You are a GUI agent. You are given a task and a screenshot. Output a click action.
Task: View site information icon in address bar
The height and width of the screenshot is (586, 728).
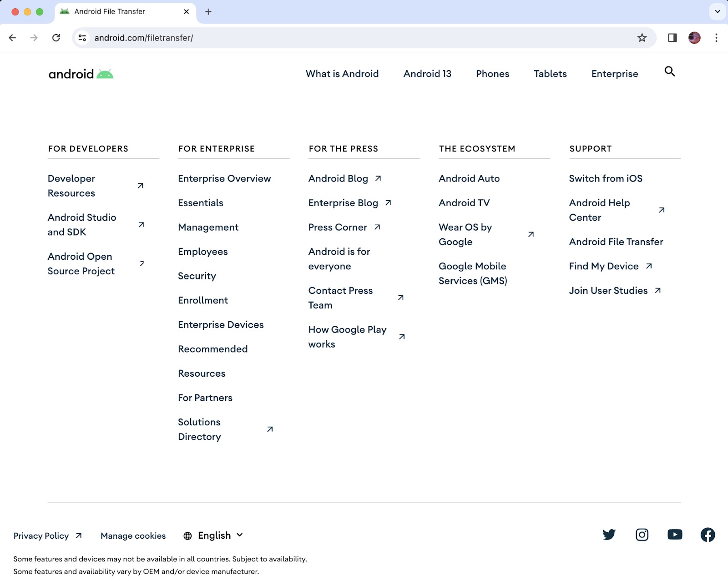[82, 38]
